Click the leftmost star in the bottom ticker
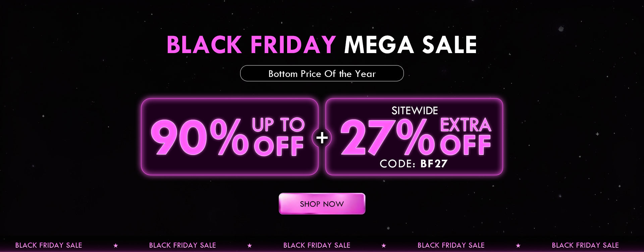 coord(116,246)
